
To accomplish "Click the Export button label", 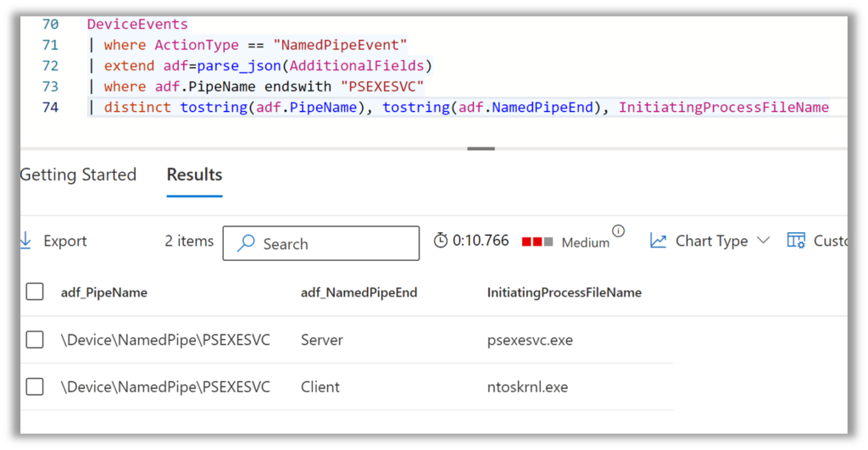I will 65,241.
